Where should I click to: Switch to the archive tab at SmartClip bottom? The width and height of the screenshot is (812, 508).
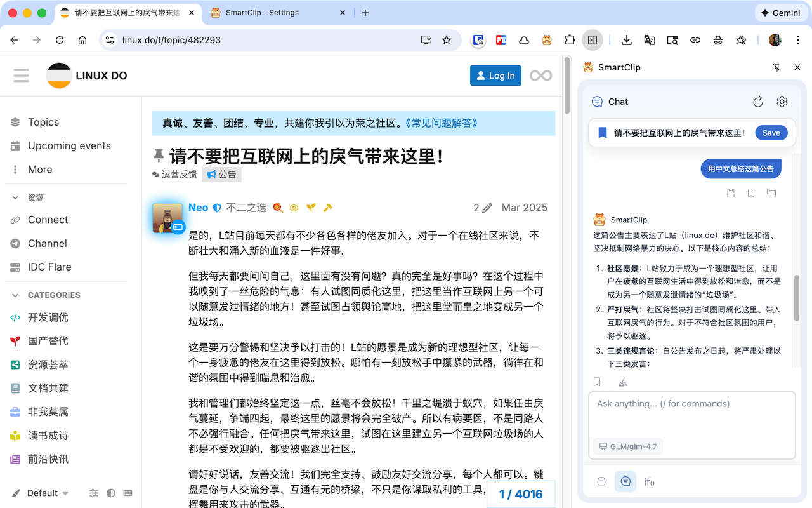(x=601, y=481)
